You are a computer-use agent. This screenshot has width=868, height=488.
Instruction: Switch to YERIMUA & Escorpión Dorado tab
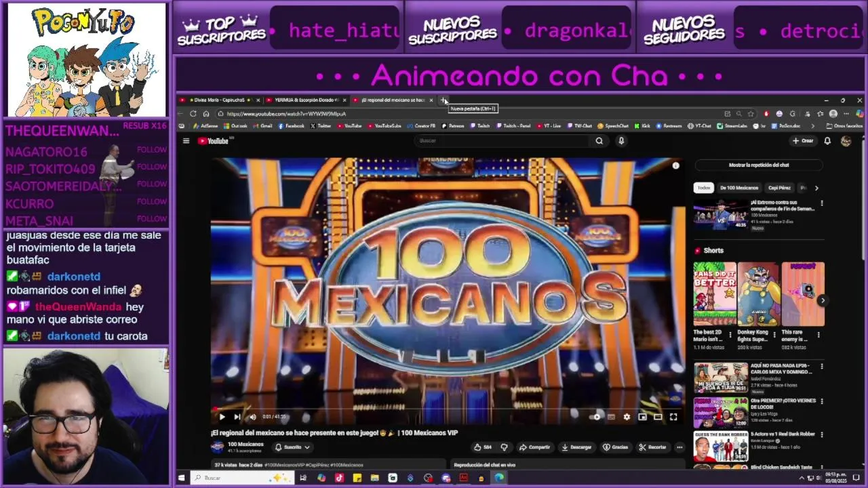307,100
